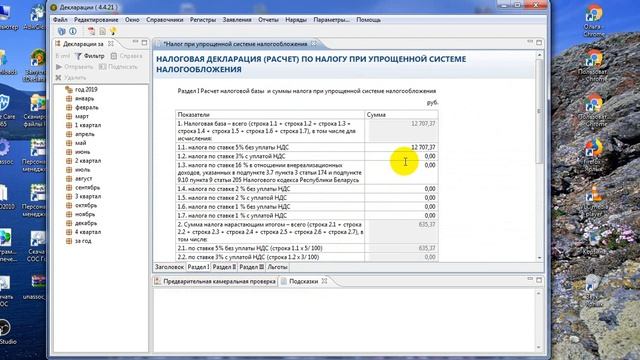
Task: Open the Заявления menu
Action: 237,20
